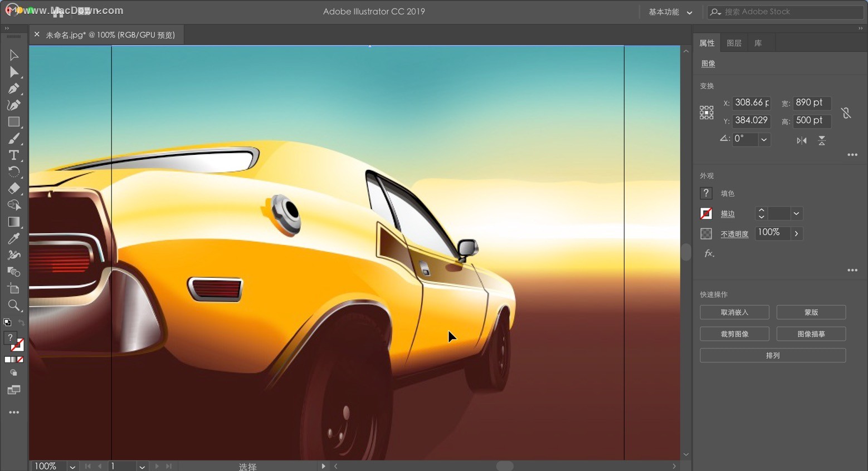
Task: Select the Curvature tool
Action: pyautogui.click(x=14, y=105)
